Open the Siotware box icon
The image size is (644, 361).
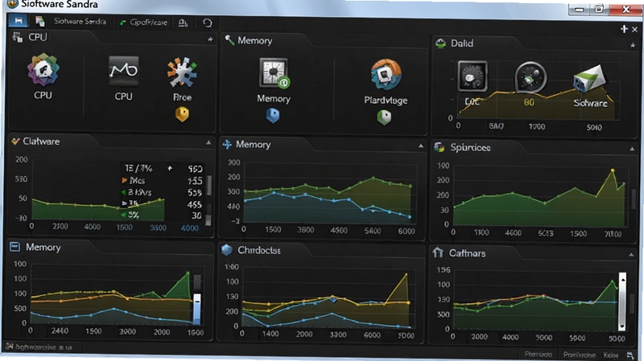589,79
